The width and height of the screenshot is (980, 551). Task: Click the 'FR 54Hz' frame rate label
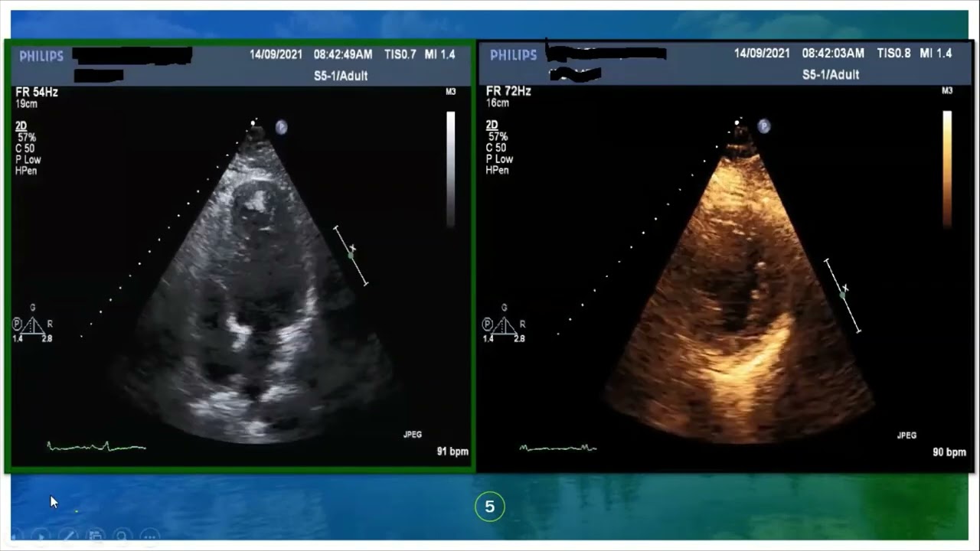tap(36, 92)
